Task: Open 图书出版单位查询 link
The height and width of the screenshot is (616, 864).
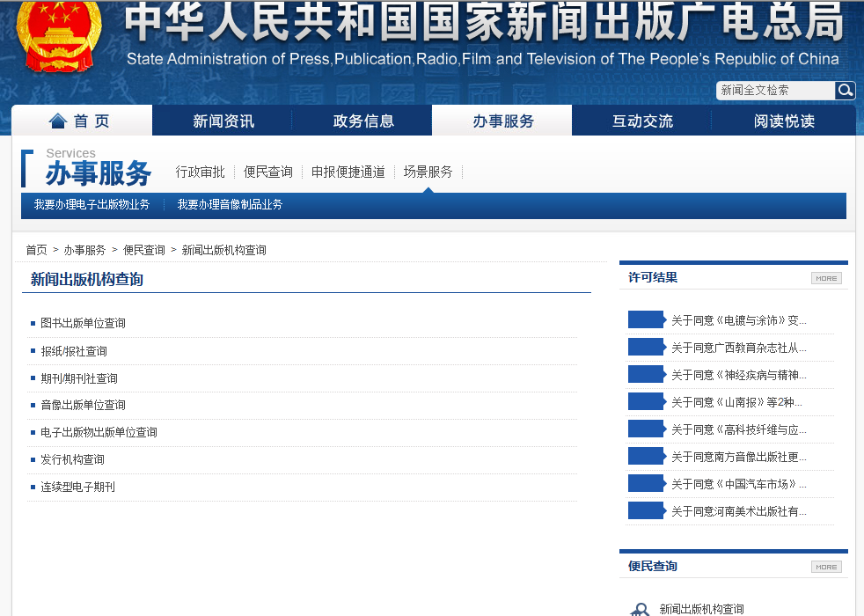Action: click(84, 323)
